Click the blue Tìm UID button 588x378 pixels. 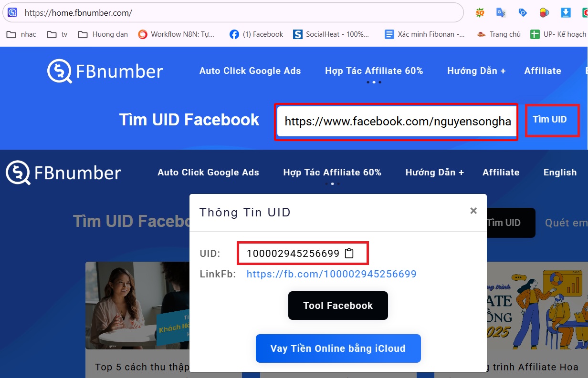tap(552, 120)
